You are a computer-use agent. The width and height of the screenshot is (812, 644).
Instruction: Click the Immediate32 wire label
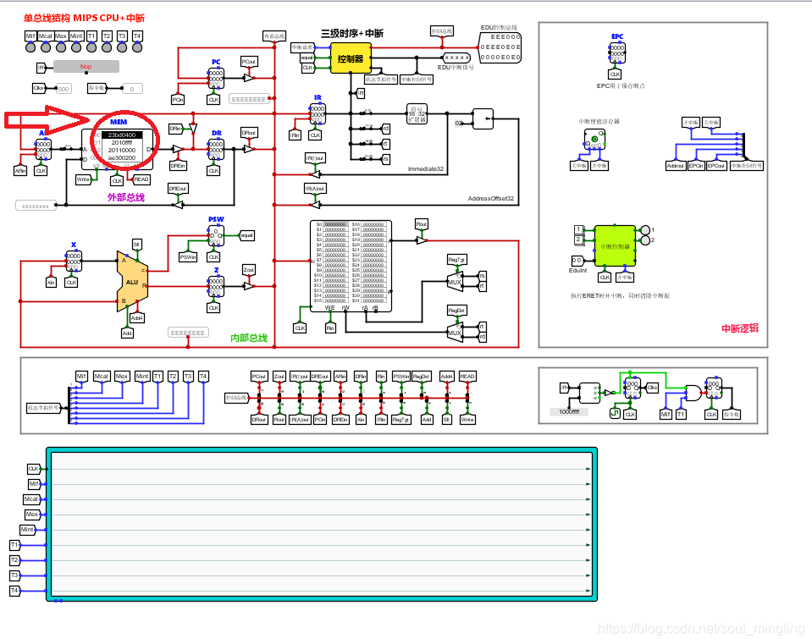click(x=426, y=169)
